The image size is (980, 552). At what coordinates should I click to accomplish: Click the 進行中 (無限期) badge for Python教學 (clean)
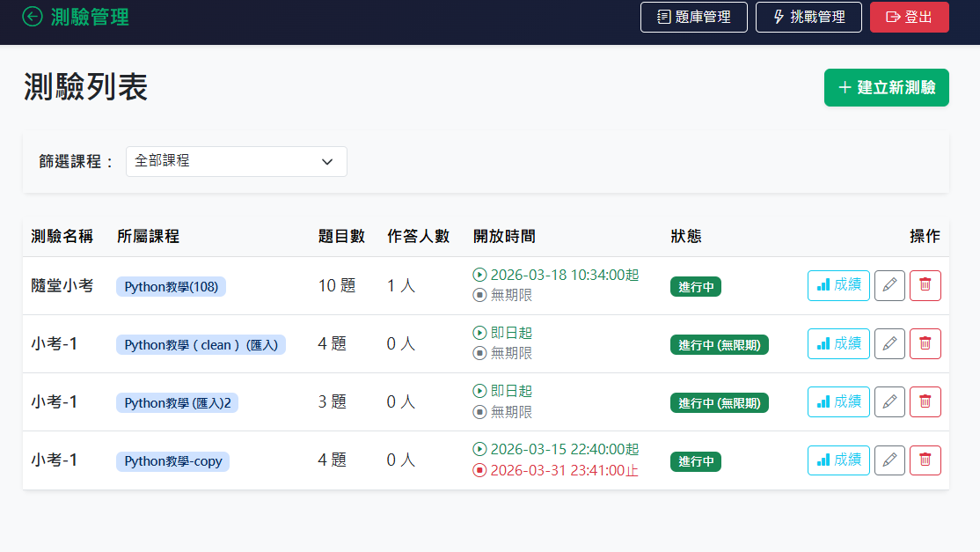coord(719,345)
